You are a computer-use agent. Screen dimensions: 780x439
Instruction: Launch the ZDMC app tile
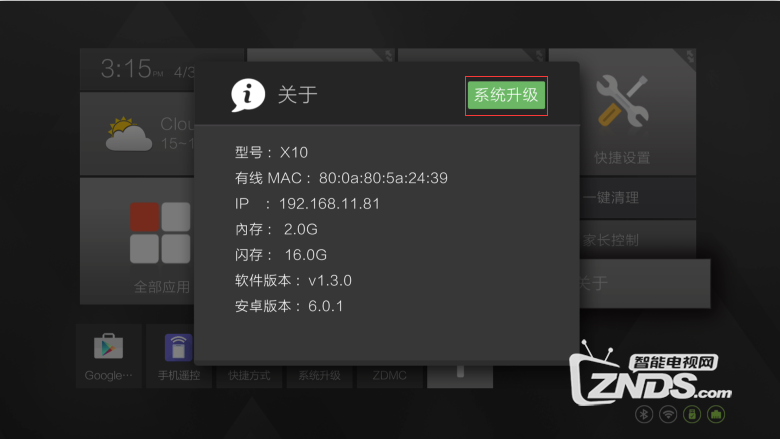390,375
